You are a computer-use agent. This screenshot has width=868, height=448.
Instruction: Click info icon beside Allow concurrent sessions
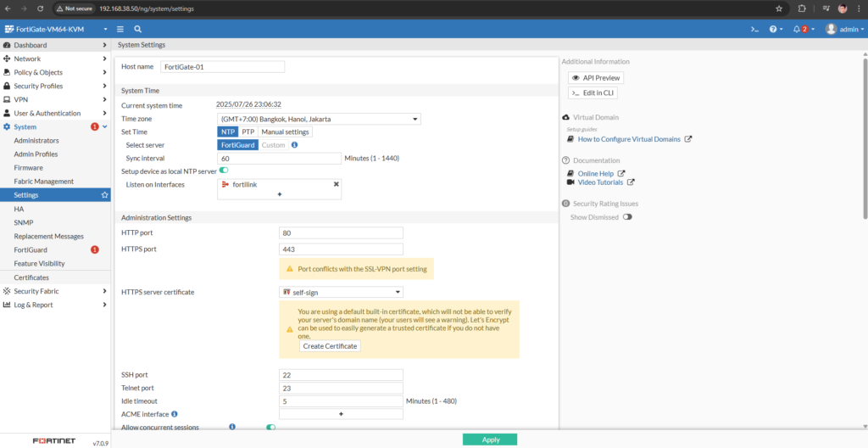point(232,427)
